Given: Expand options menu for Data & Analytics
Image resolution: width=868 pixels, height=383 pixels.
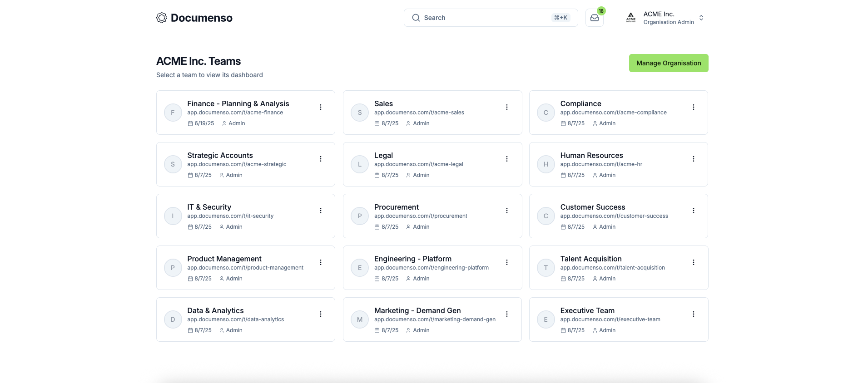Looking at the screenshot, I should click(x=321, y=314).
